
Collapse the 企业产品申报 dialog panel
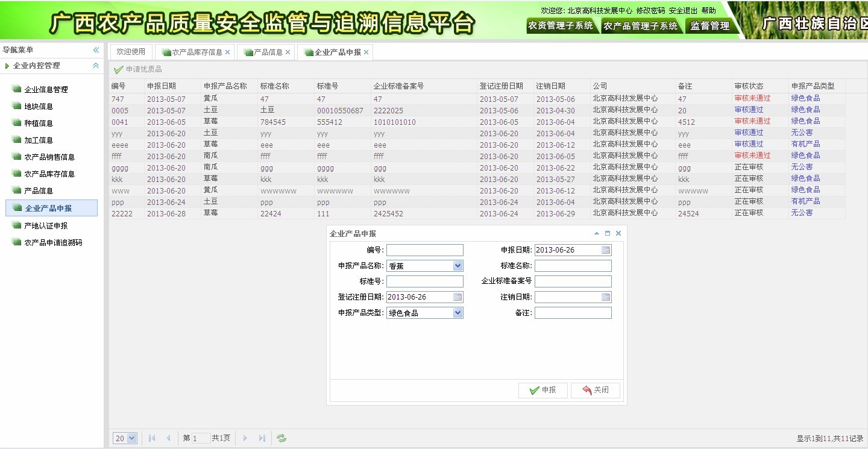[597, 233]
